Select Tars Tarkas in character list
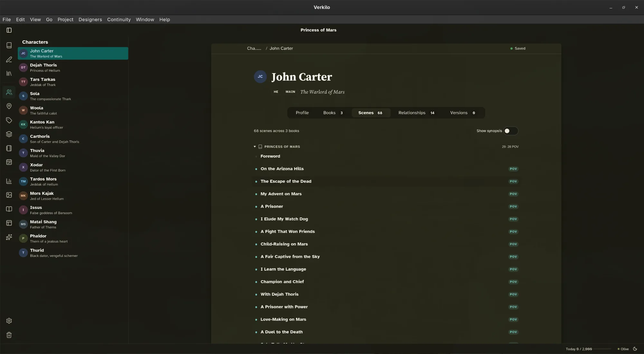The width and height of the screenshot is (644, 354). point(73,82)
